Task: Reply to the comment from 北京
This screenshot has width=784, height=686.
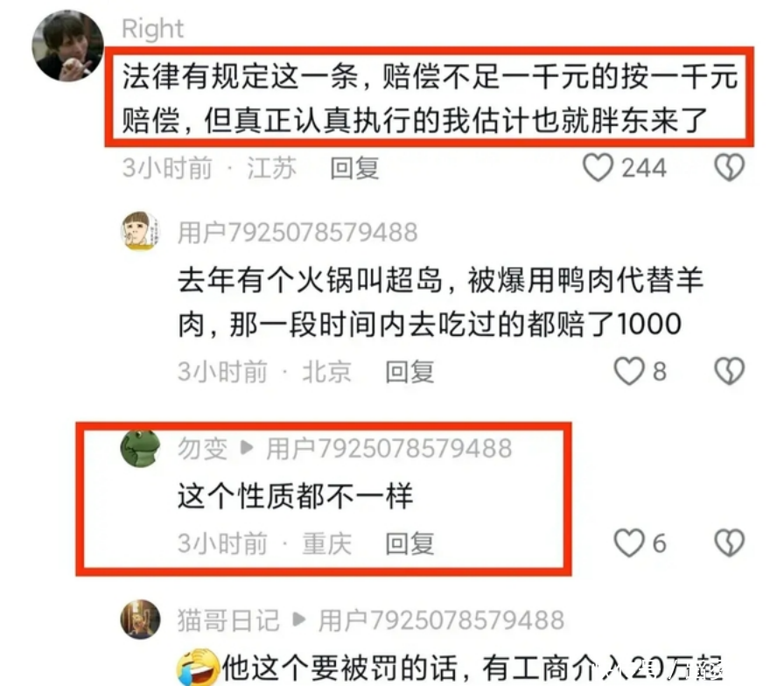Action: click(409, 372)
